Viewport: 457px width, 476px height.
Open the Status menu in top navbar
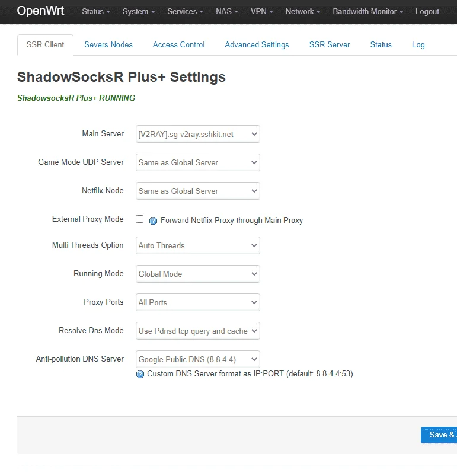pyautogui.click(x=96, y=11)
